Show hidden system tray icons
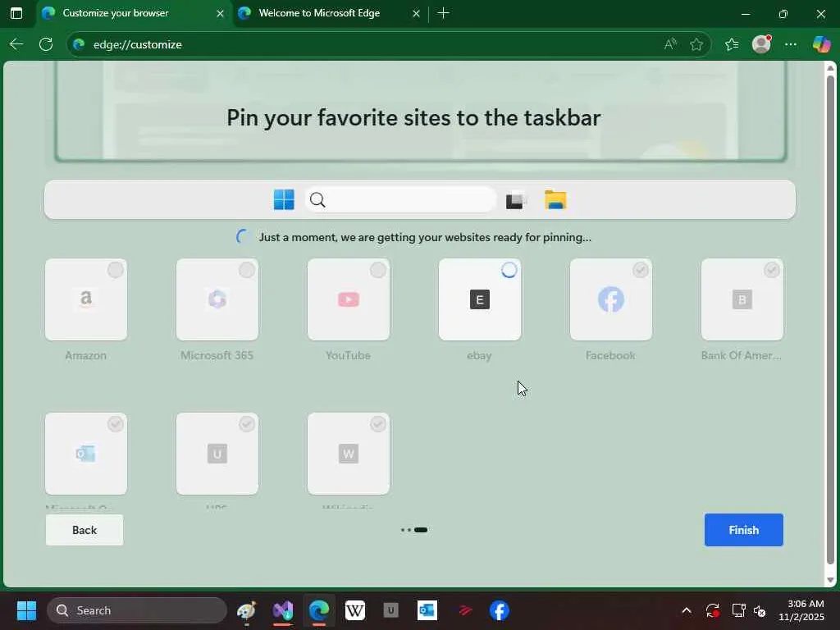 click(687, 610)
